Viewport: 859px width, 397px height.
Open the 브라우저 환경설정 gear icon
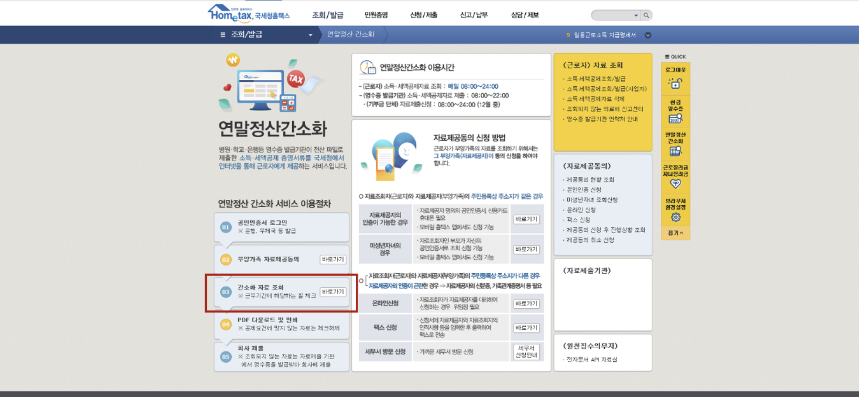coord(675,217)
